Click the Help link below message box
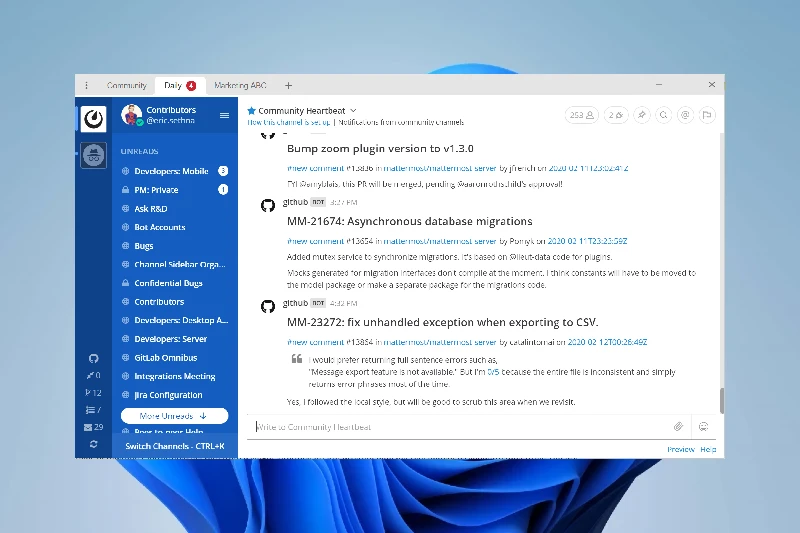This screenshot has height=533, width=800. coord(708,449)
